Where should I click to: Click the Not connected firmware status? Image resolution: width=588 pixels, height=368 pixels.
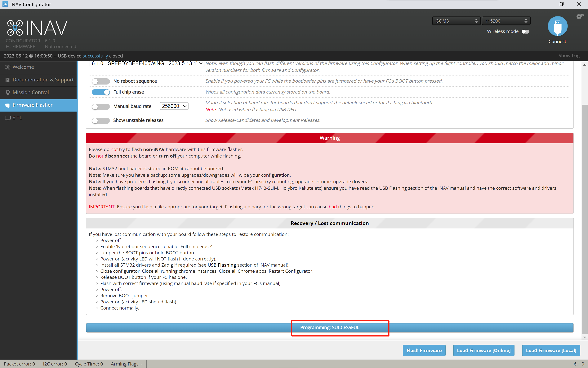point(60,47)
